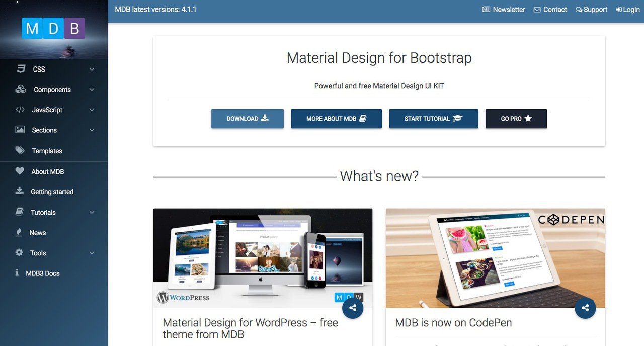644x346 pixels.
Task: Click 'Material Design for WordPress' card title
Action: click(251, 328)
